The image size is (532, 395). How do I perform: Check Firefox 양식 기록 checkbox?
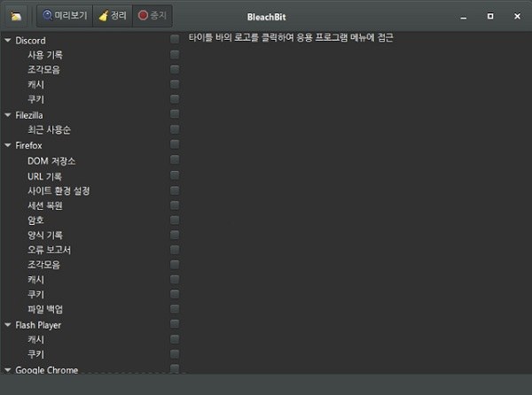coord(175,235)
